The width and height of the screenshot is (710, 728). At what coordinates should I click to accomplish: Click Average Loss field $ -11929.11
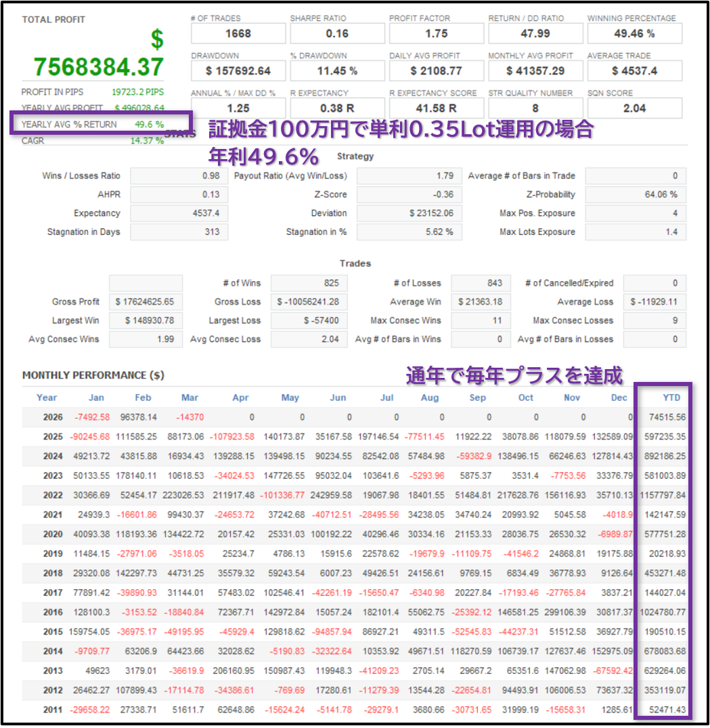(x=654, y=302)
